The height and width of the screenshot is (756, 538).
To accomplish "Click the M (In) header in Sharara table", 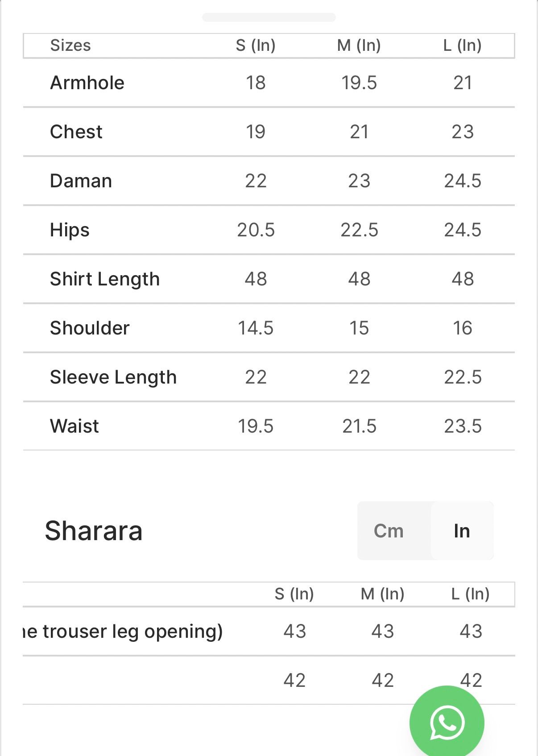I will (382, 594).
